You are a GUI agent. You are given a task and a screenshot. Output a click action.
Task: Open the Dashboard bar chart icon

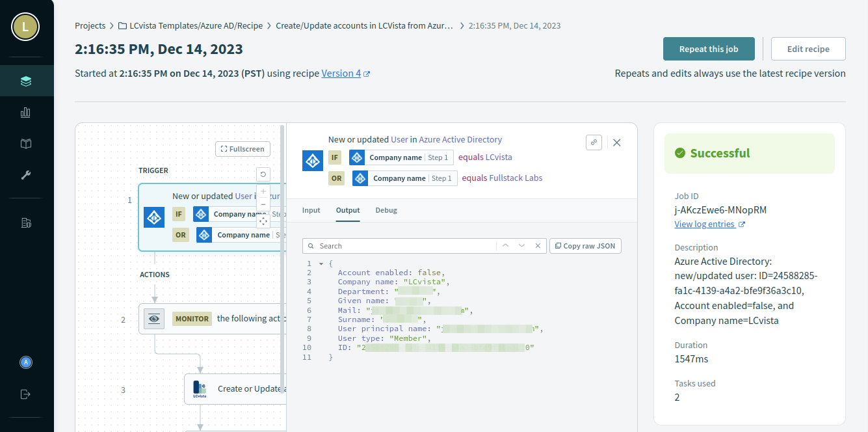pos(26,113)
